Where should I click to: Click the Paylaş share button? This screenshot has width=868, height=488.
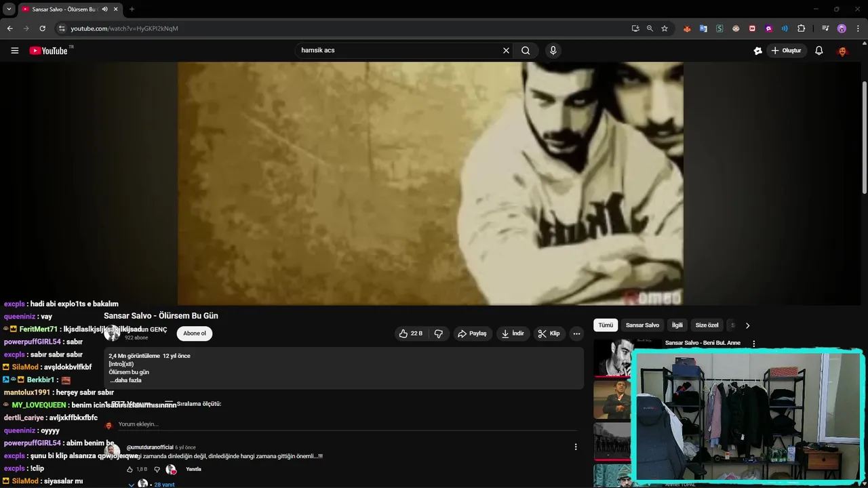pos(472,333)
